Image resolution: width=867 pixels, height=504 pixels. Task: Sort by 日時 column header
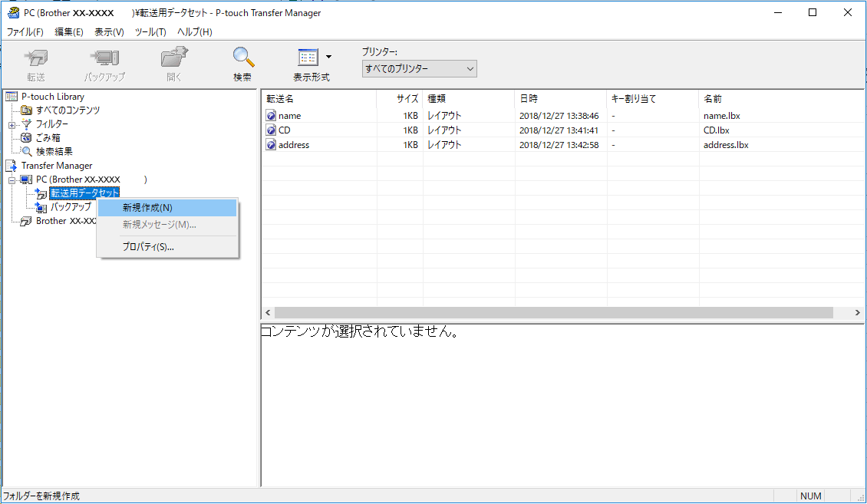(x=560, y=99)
